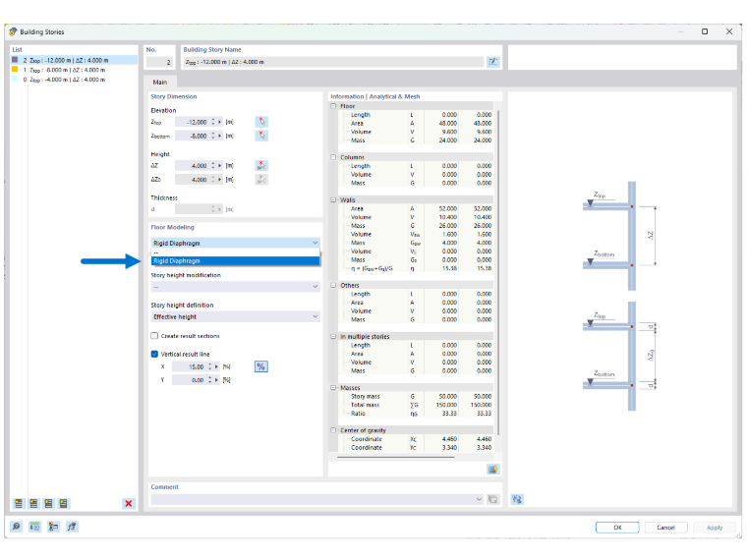747x560 pixels.
Task: Collapse the Floor information group
Action: (333, 106)
